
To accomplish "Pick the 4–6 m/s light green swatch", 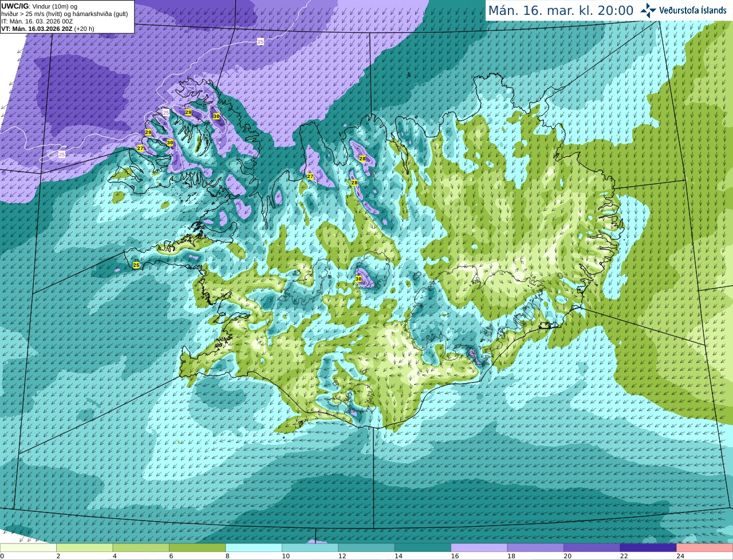I will coord(141,547).
